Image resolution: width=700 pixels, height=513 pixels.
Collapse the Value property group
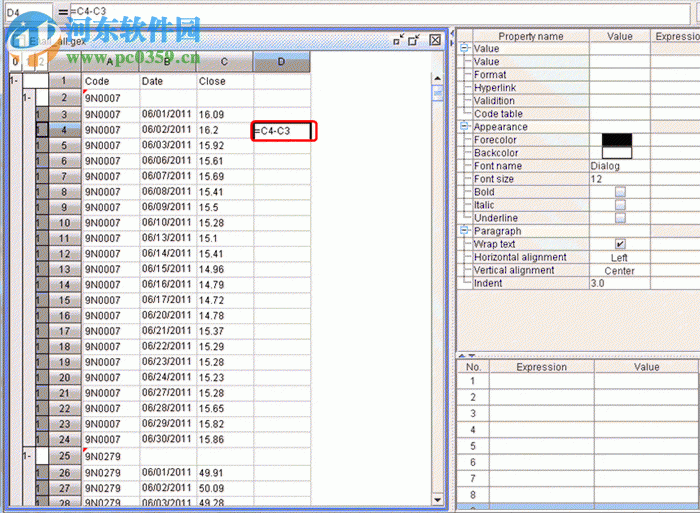point(465,49)
